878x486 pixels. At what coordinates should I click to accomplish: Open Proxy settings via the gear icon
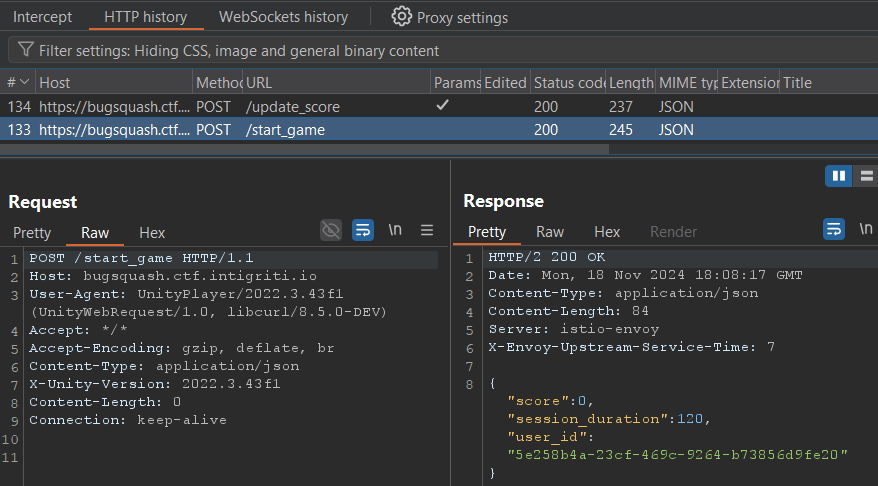coord(401,17)
